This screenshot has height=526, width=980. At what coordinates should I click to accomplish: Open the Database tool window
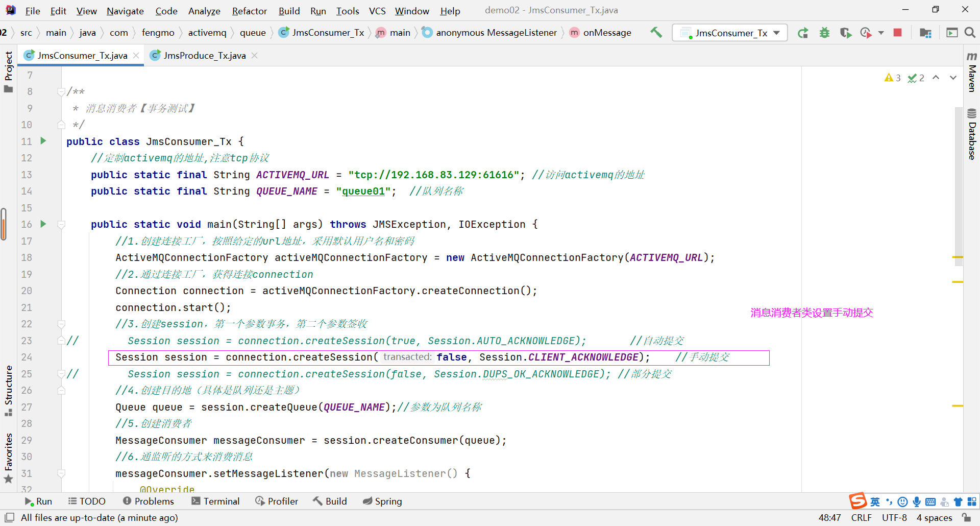pos(972,134)
